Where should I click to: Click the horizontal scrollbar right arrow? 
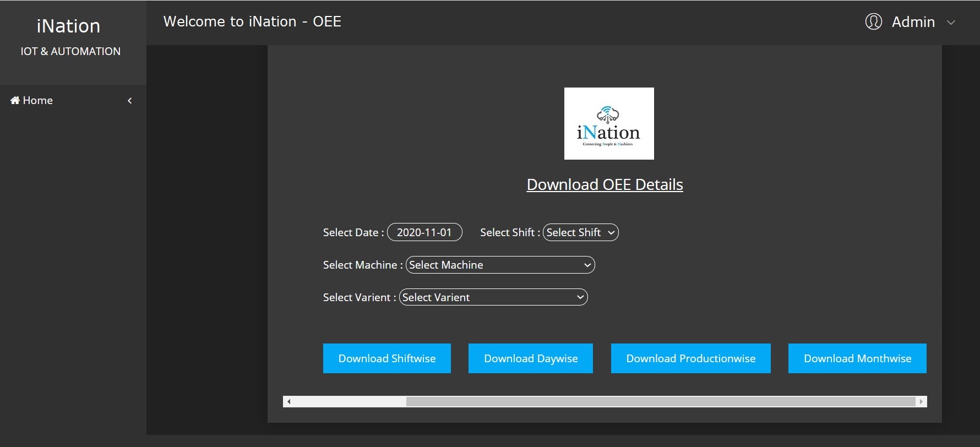pos(921,401)
